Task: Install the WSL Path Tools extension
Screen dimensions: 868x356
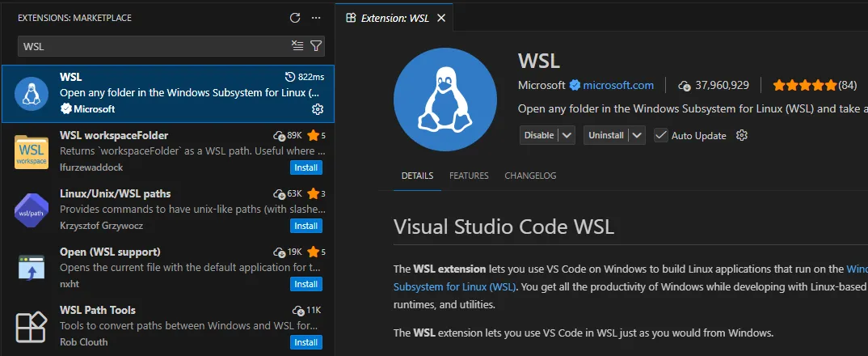Action: pos(305,342)
